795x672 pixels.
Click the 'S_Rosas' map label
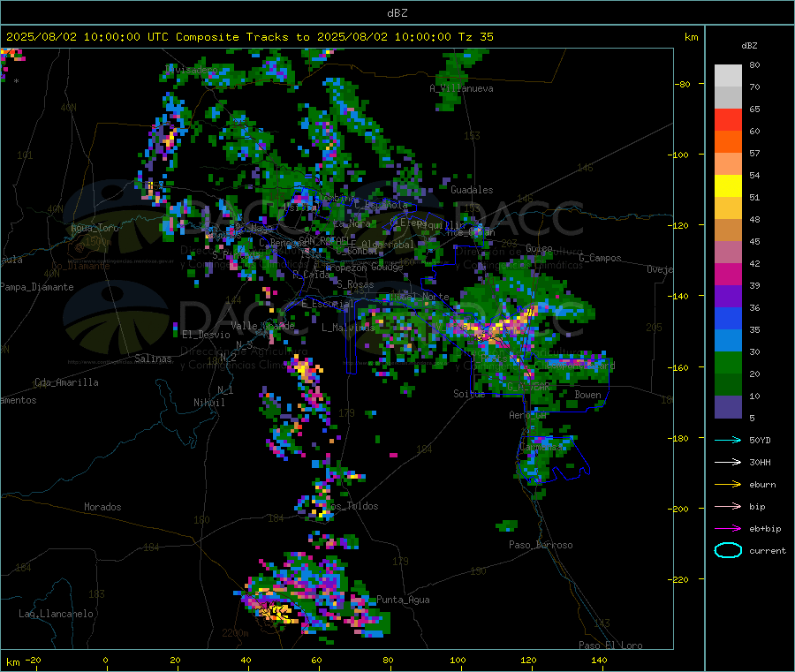(355, 284)
